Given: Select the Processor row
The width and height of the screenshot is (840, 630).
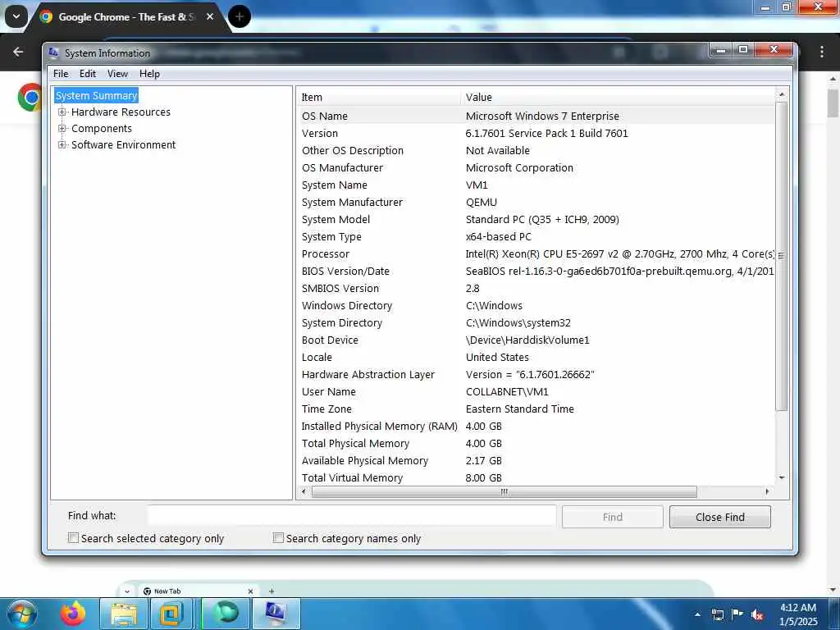Looking at the screenshot, I should 536,254.
